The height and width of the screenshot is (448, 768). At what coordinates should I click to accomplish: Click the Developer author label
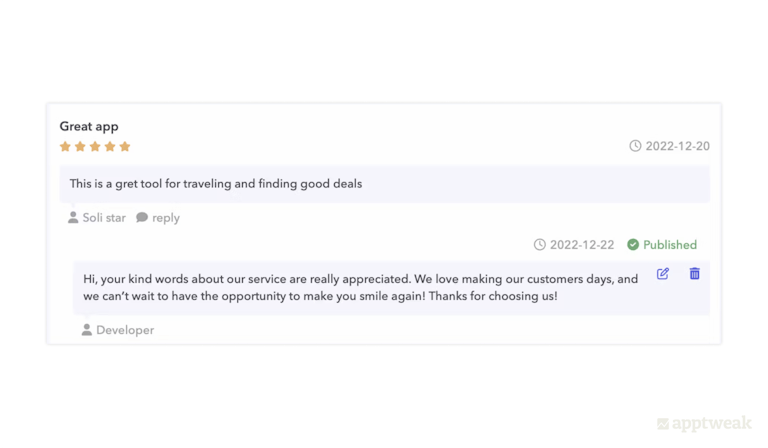(x=125, y=330)
